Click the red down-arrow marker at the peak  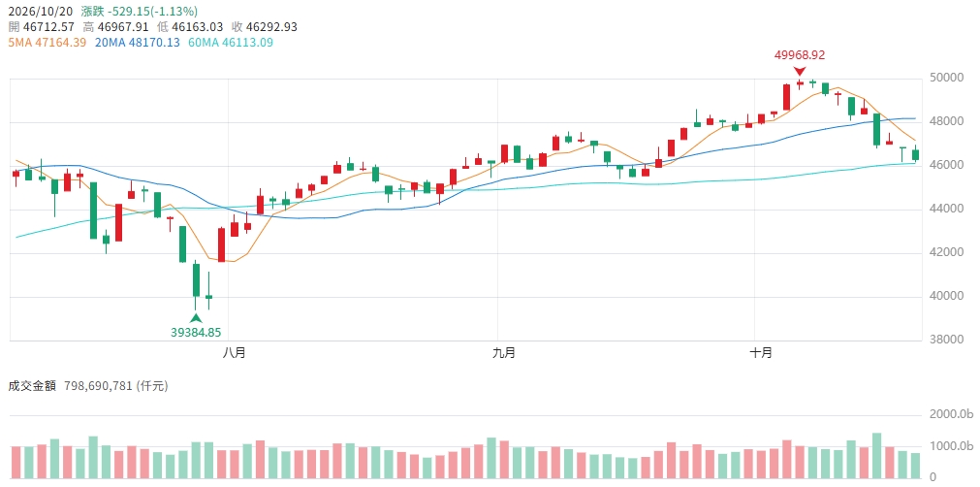[x=800, y=71]
